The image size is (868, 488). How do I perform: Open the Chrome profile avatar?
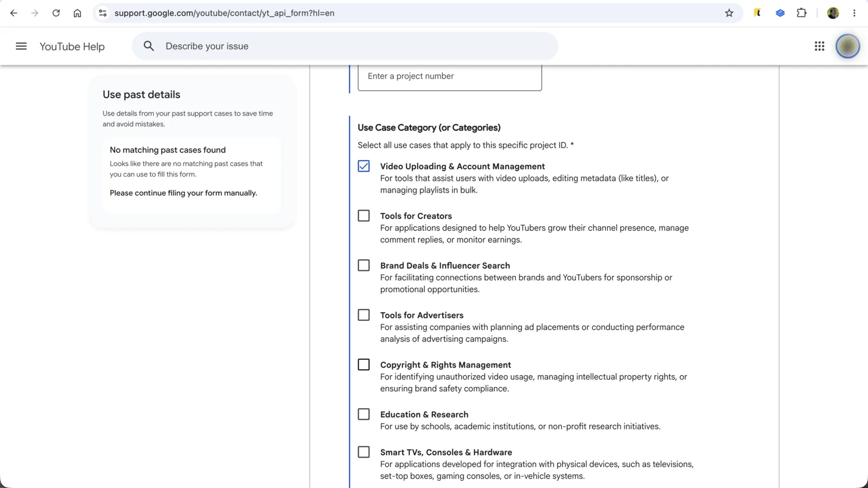pos(833,13)
